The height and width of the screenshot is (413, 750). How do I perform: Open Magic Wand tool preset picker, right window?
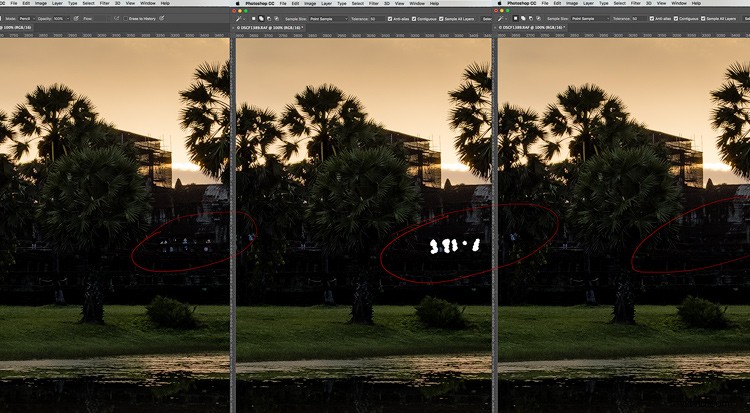tap(502, 19)
